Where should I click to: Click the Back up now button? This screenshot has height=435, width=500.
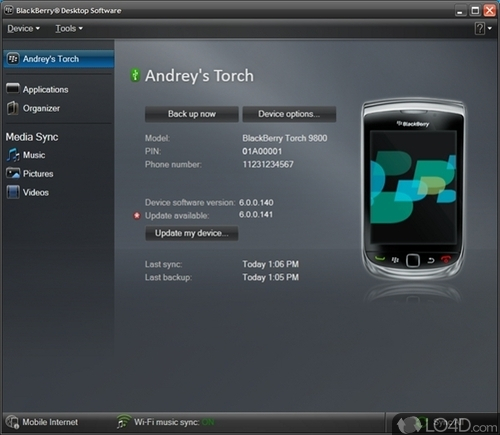pos(192,114)
